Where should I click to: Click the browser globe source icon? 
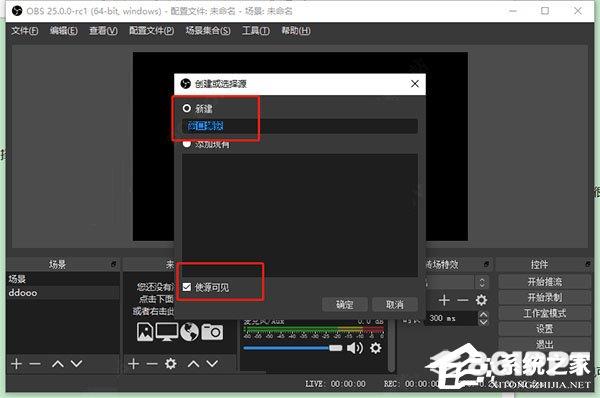click(189, 332)
